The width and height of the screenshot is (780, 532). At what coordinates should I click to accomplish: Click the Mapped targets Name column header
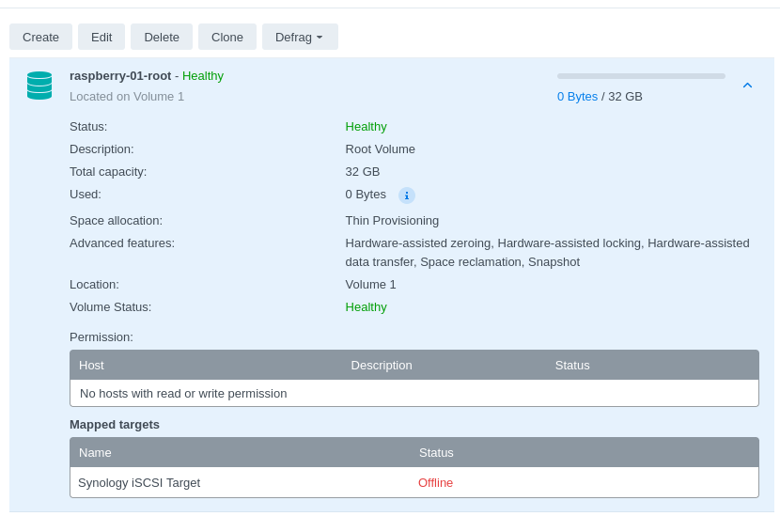[x=95, y=453]
